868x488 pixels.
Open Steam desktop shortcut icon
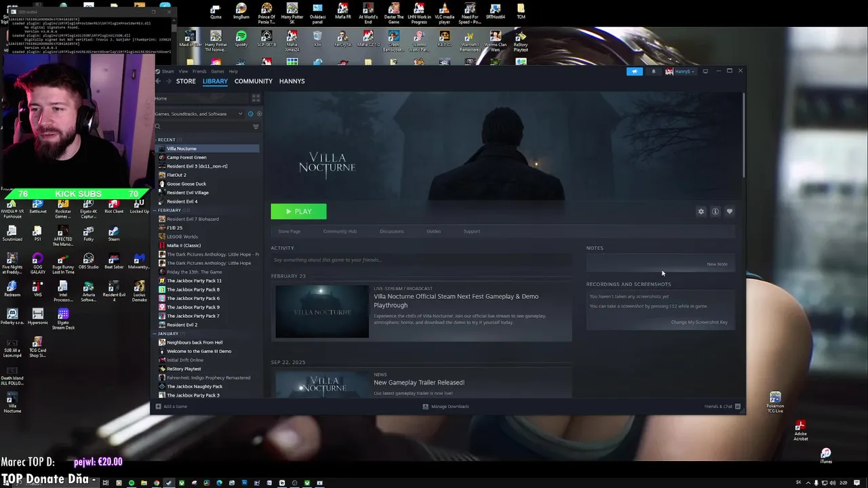tap(114, 233)
